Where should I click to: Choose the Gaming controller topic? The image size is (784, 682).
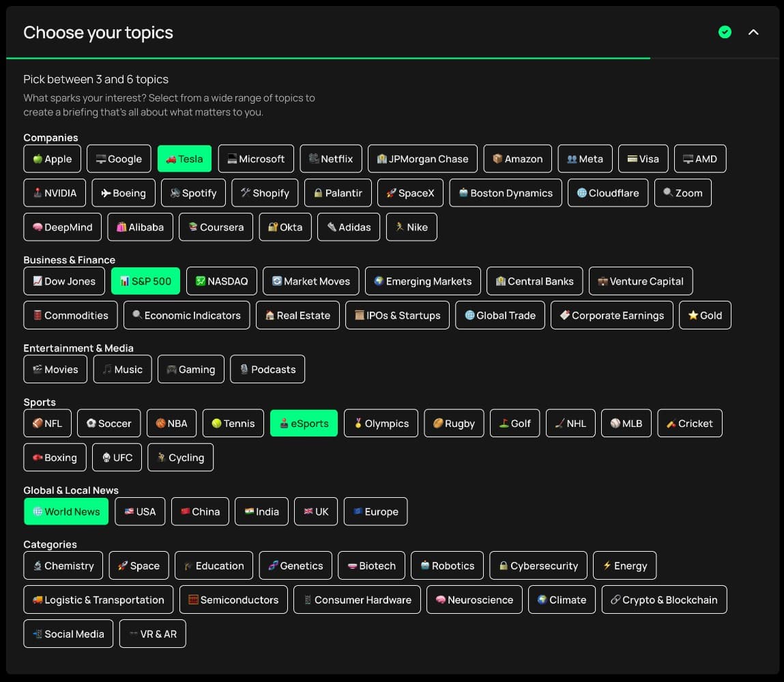pyautogui.click(x=191, y=369)
